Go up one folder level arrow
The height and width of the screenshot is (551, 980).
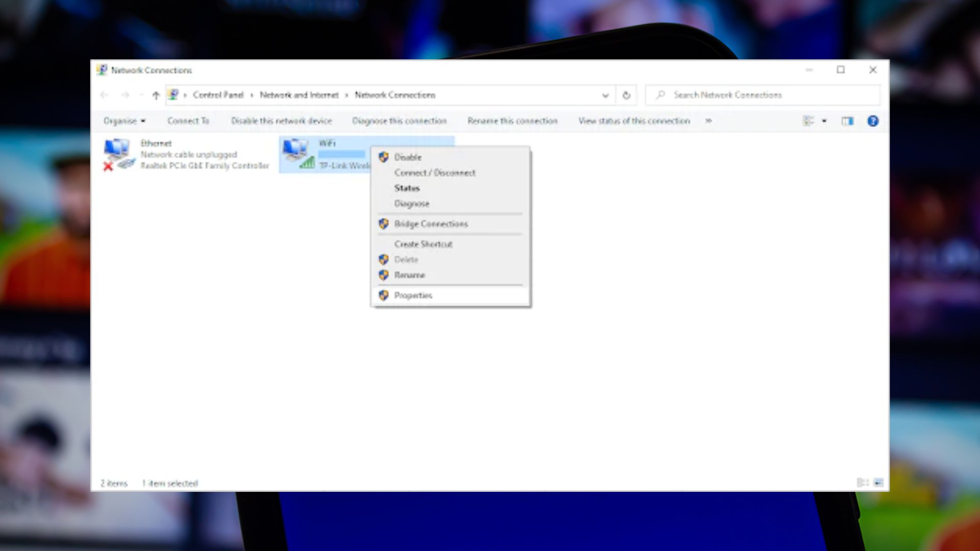click(x=156, y=95)
